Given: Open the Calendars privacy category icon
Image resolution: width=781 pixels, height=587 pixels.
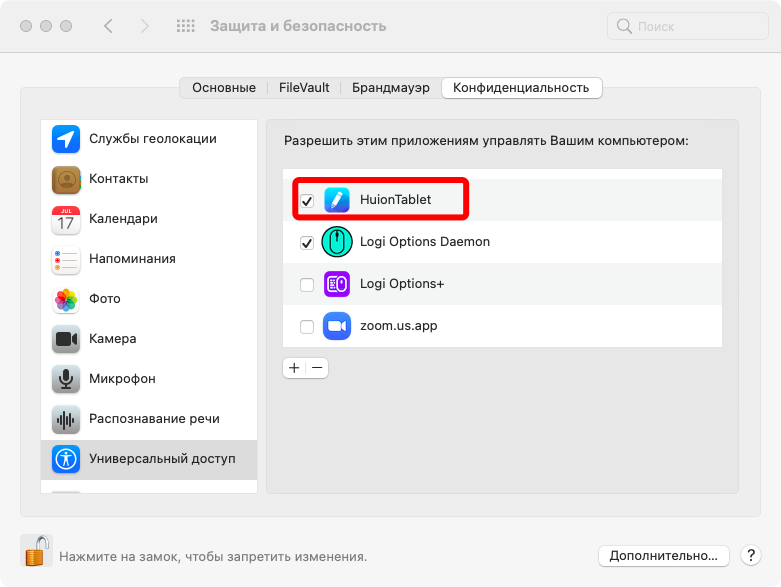Looking at the screenshot, I should [66, 219].
